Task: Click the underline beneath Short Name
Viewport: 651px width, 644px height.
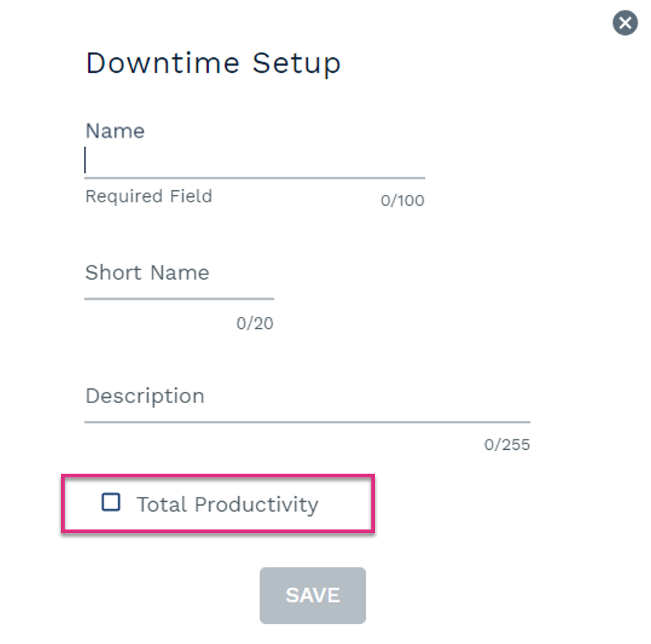Action: (x=179, y=298)
